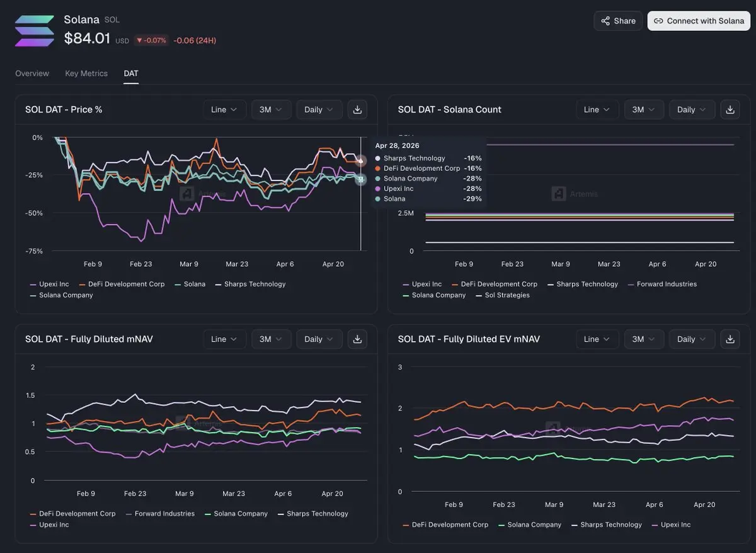This screenshot has height=553, width=756.
Task: Download the Fully Diluted EV mNAV chart
Action: (x=730, y=339)
